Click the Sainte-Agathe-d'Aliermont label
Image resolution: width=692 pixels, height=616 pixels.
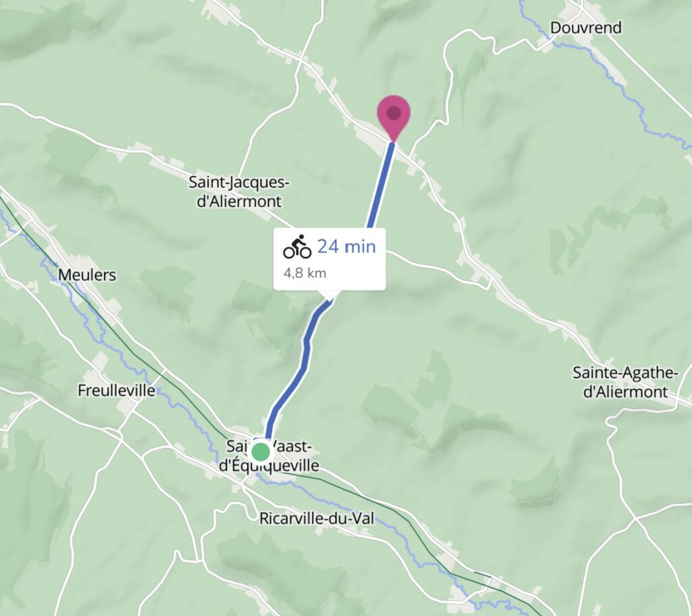pyautogui.click(x=625, y=382)
